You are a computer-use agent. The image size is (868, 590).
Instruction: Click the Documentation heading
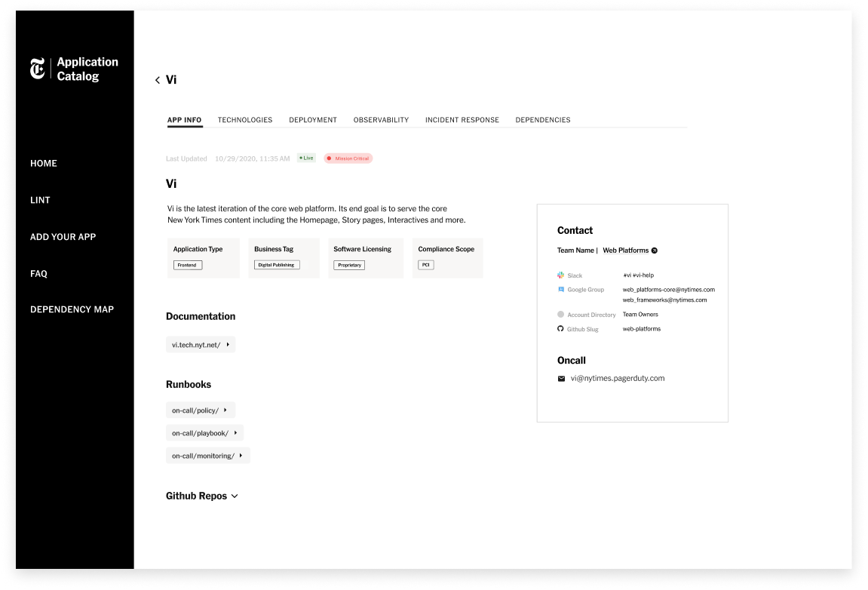(x=201, y=316)
